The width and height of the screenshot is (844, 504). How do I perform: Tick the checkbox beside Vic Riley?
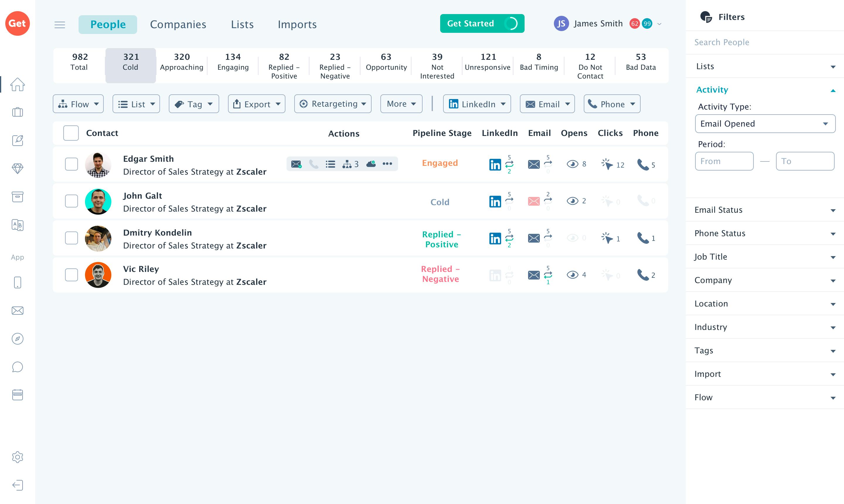(71, 275)
